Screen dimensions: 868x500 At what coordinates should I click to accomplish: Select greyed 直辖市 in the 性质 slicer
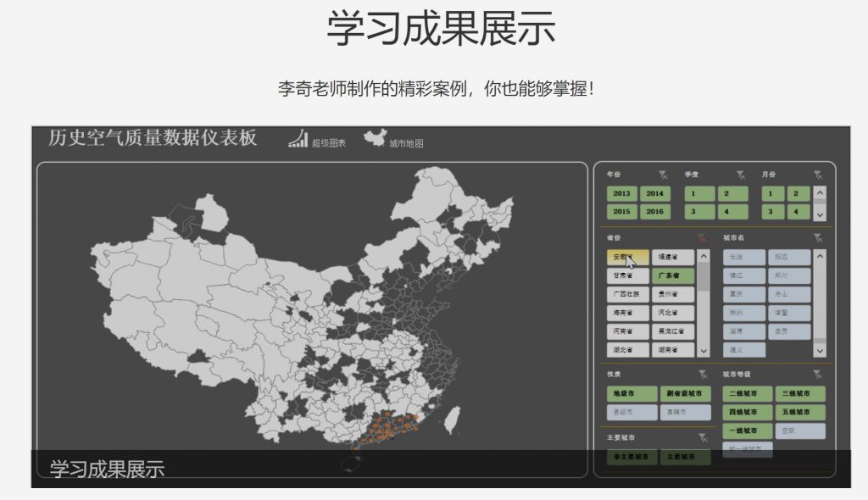point(685,412)
